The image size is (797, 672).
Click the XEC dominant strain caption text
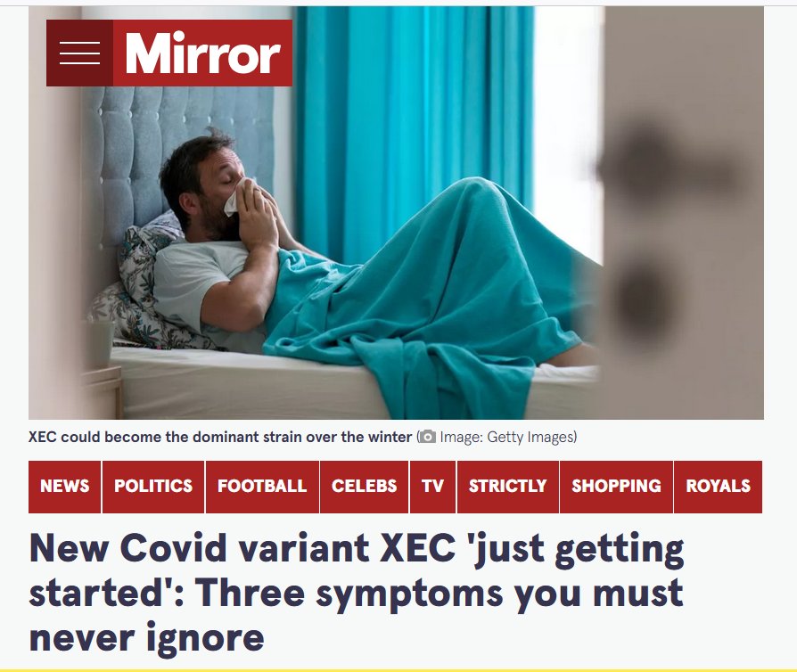(220, 437)
